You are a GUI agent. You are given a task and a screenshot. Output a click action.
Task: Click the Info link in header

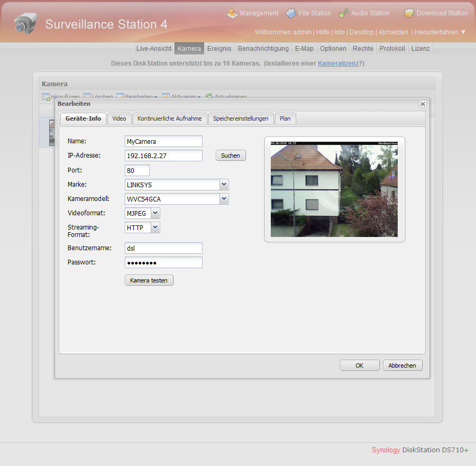[x=340, y=32]
